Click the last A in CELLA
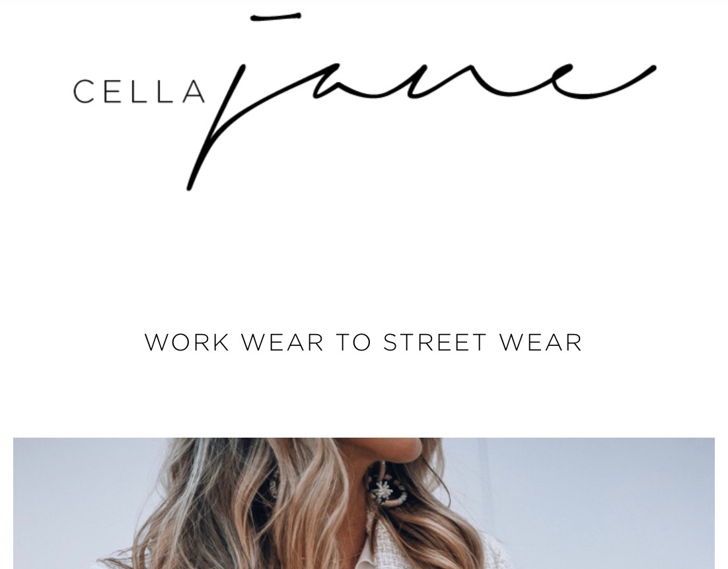The height and width of the screenshot is (569, 728). tap(194, 92)
